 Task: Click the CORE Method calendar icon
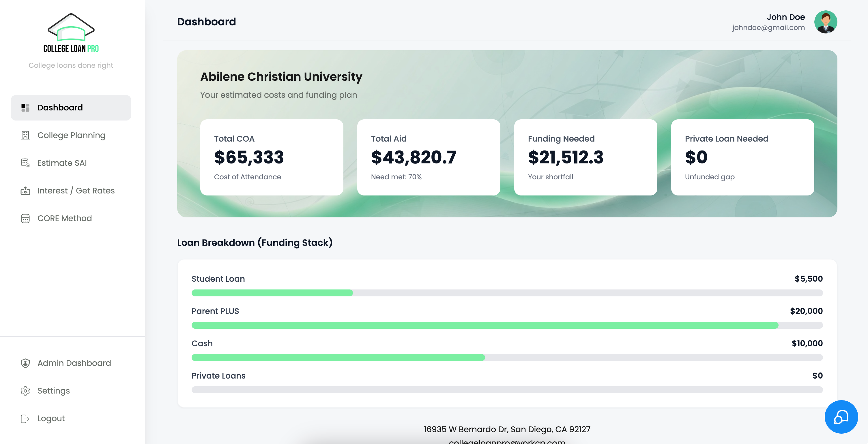pyautogui.click(x=25, y=218)
